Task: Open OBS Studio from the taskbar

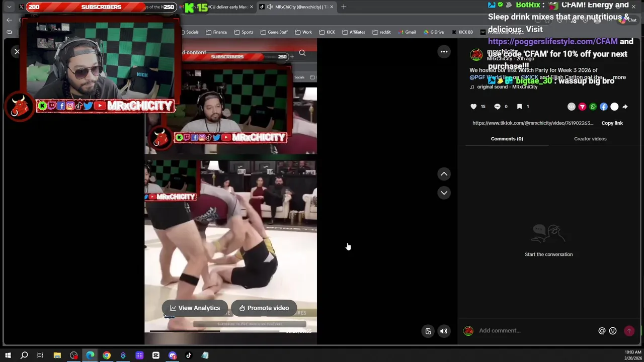Action: [74, 355]
